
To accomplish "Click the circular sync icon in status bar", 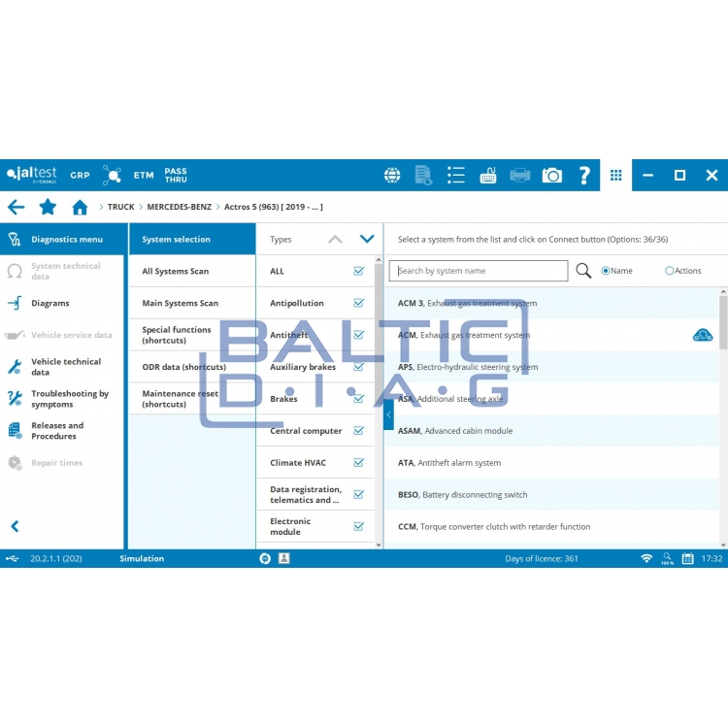I will point(265,558).
